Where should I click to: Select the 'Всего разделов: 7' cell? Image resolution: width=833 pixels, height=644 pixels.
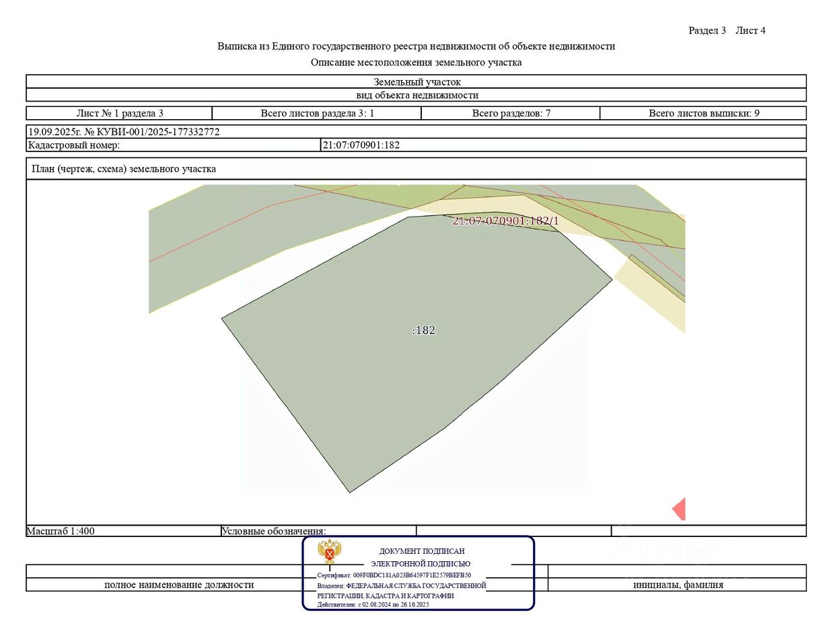(511, 113)
